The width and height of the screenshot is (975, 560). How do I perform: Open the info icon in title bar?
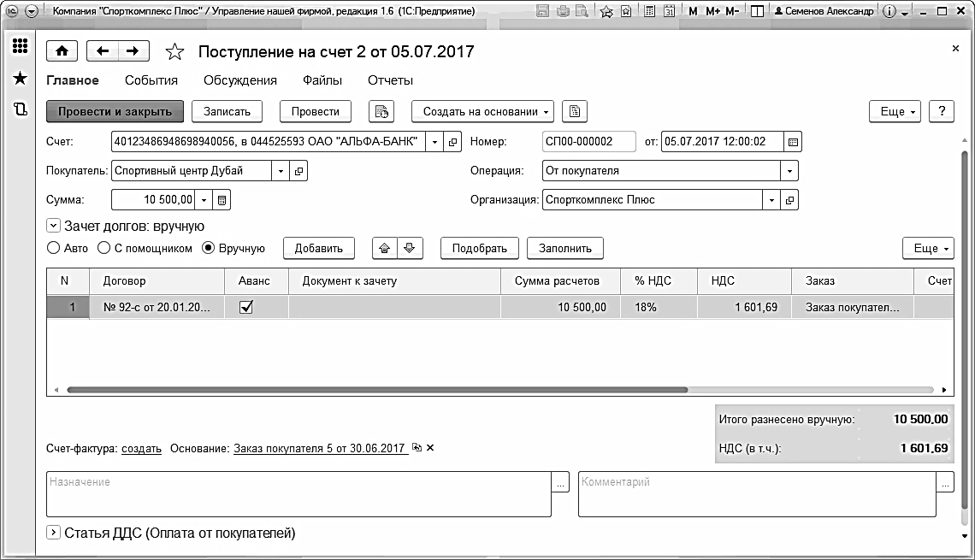[x=889, y=11]
